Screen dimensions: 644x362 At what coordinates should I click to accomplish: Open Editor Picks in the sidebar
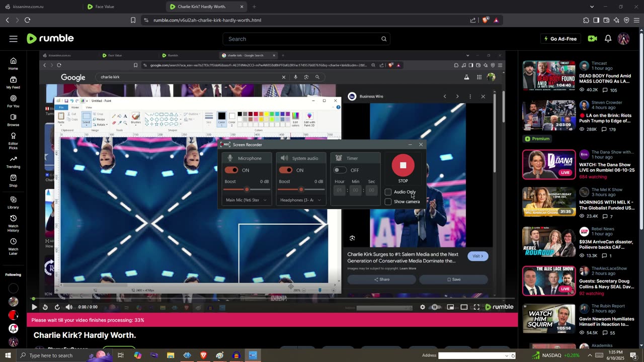tap(13, 141)
